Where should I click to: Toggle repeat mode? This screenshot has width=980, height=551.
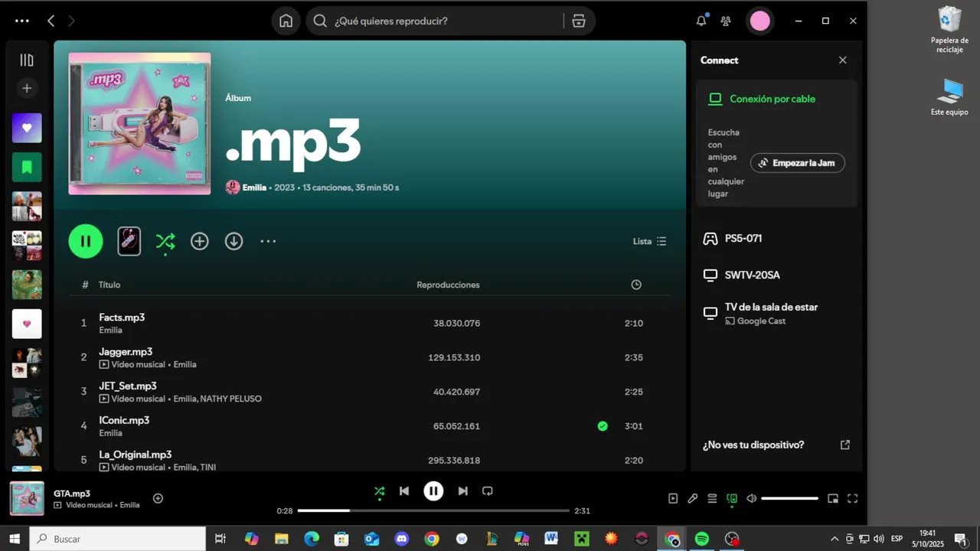(x=488, y=491)
